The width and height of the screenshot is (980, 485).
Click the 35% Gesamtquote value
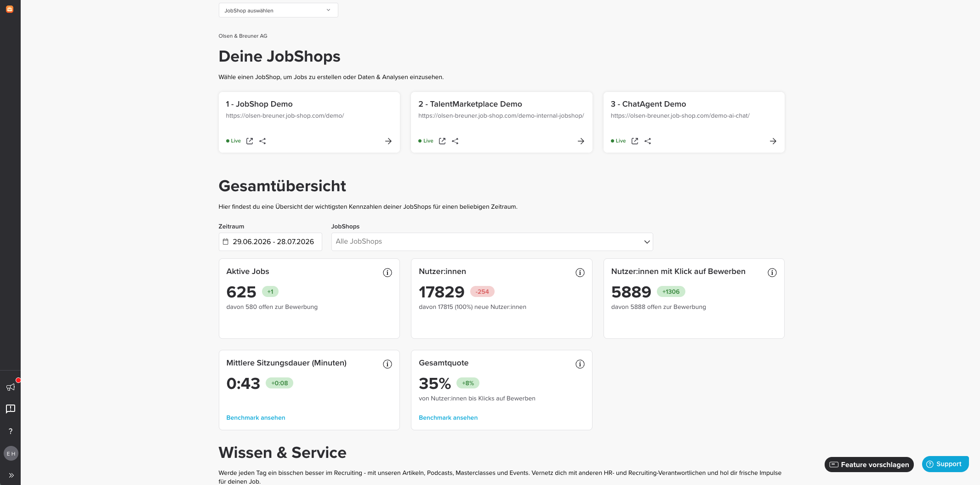[x=435, y=383]
